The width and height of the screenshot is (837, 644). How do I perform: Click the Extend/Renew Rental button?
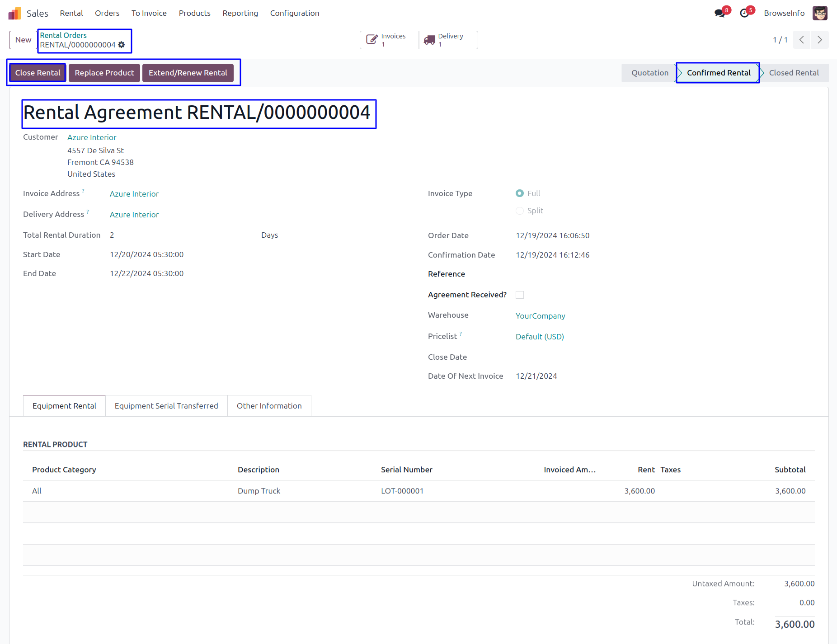188,73
